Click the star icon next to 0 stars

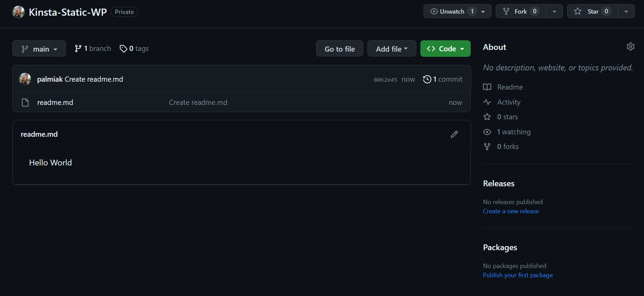click(x=487, y=117)
